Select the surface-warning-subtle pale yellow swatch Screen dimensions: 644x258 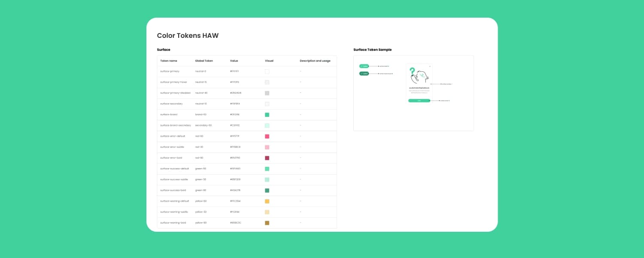(x=267, y=212)
